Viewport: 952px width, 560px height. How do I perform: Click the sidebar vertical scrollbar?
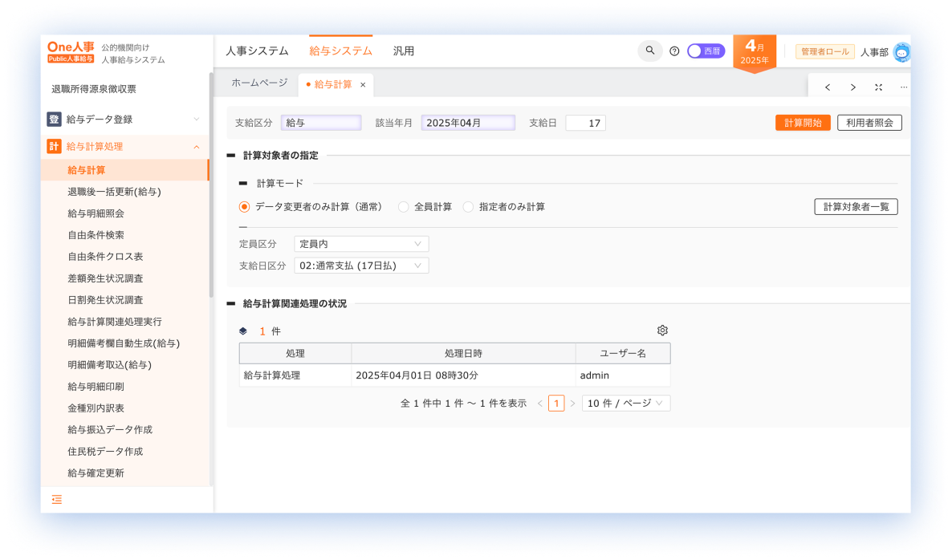pyautogui.click(x=210, y=185)
